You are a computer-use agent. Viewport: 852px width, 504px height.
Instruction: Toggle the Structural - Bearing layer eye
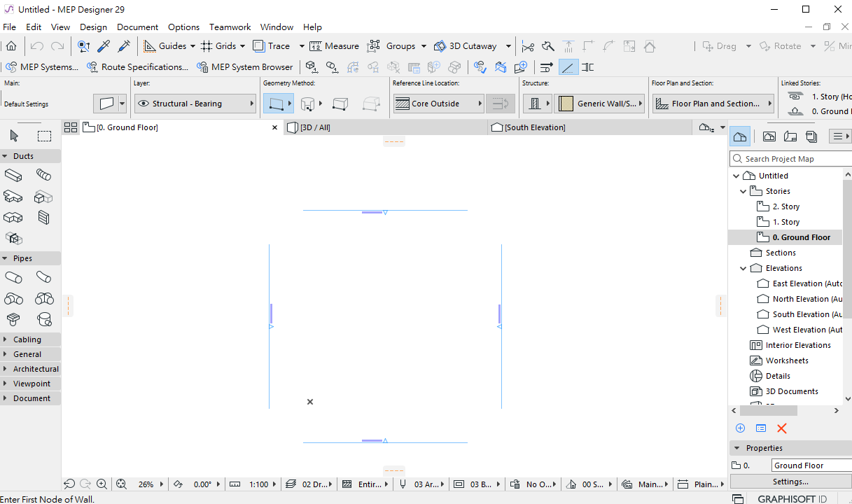(x=144, y=104)
